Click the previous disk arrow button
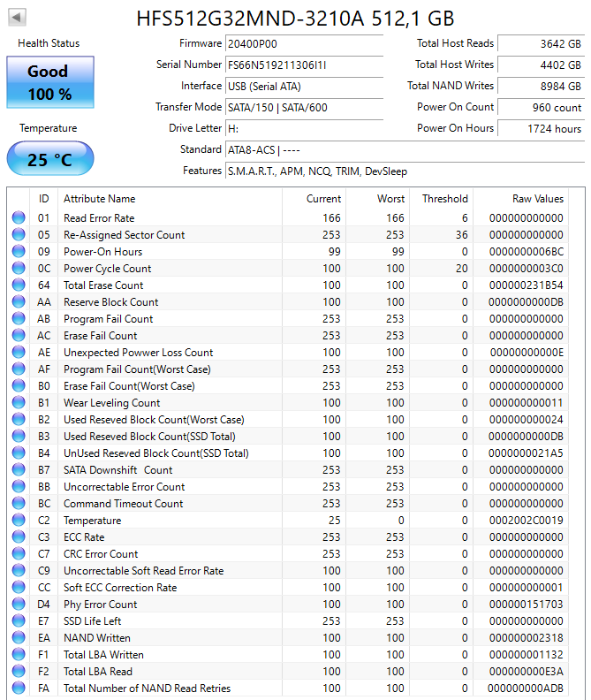 (x=17, y=17)
